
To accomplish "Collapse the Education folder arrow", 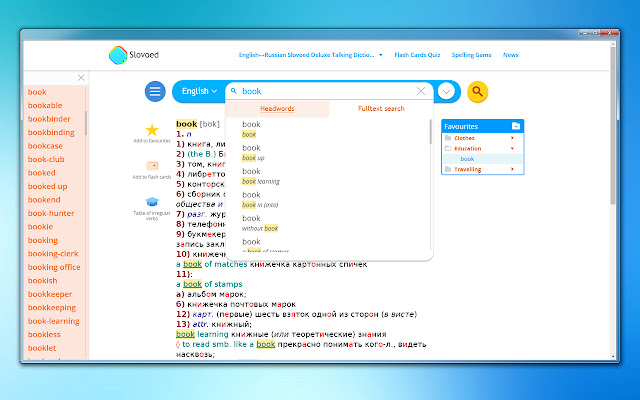I will pos(512,149).
